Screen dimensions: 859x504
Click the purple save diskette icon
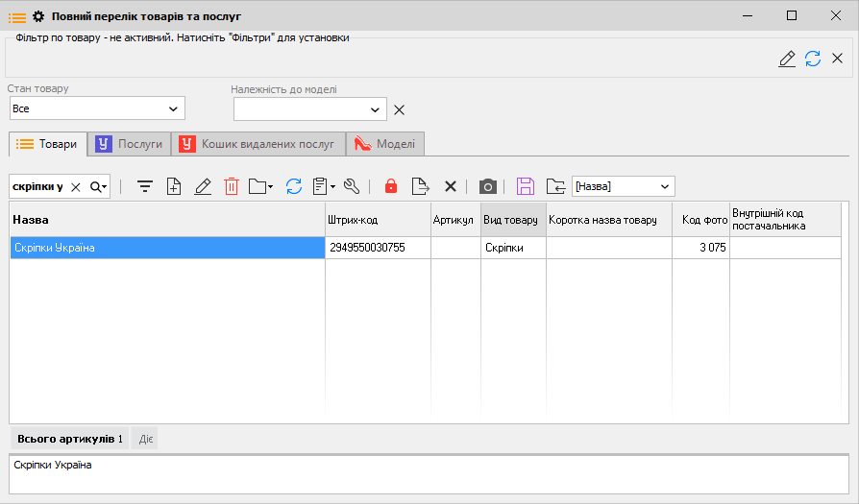[525, 186]
